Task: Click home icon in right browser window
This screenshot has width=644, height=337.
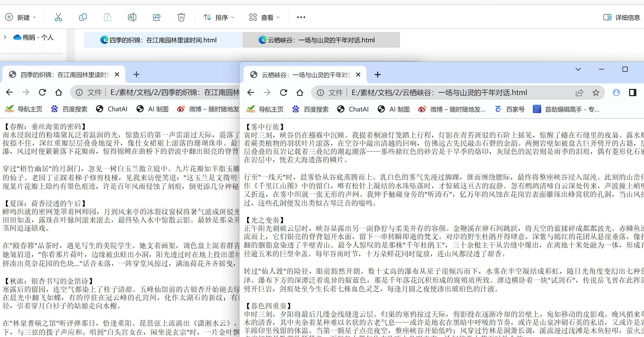Action: pos(300,93)
